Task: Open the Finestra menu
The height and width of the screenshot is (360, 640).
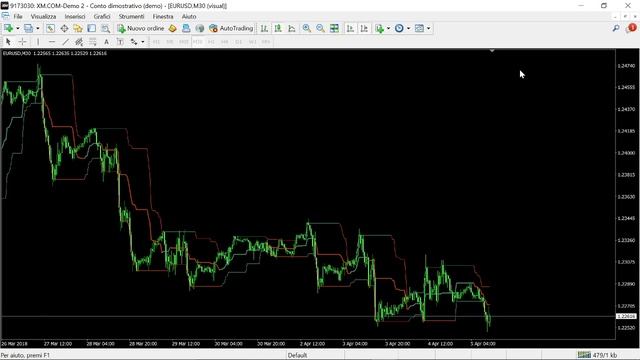Action: (163, 16)
